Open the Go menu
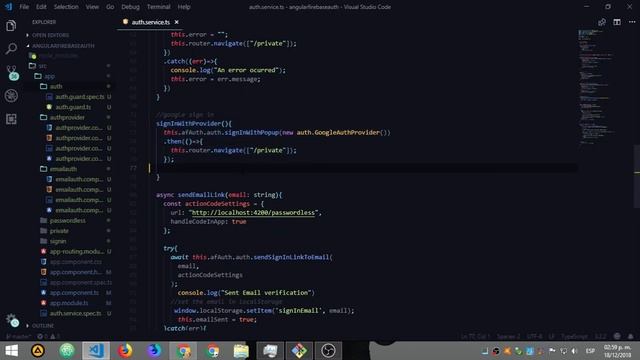The height and width of the screenshot is (360, 640). coord(110,7)
